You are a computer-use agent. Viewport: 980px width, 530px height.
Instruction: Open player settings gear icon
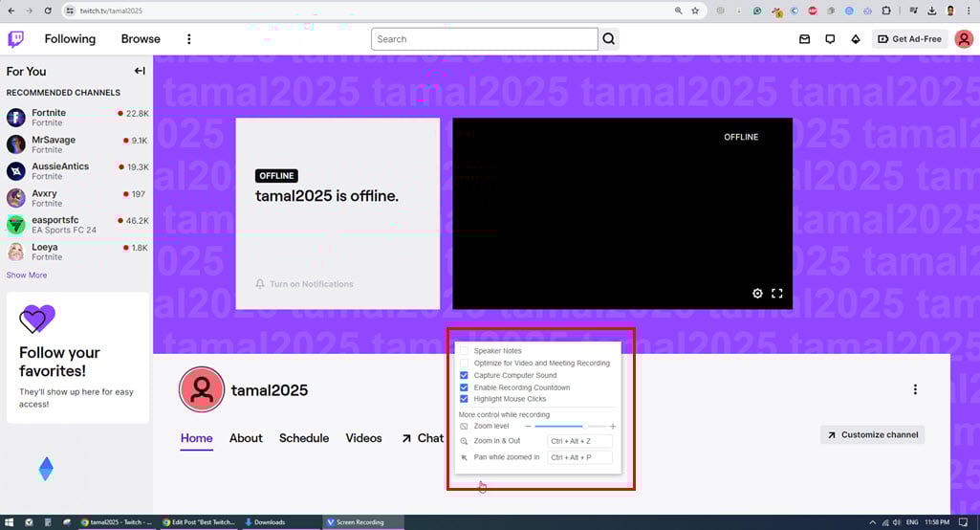pyautogui.click(x=757, y=293)
